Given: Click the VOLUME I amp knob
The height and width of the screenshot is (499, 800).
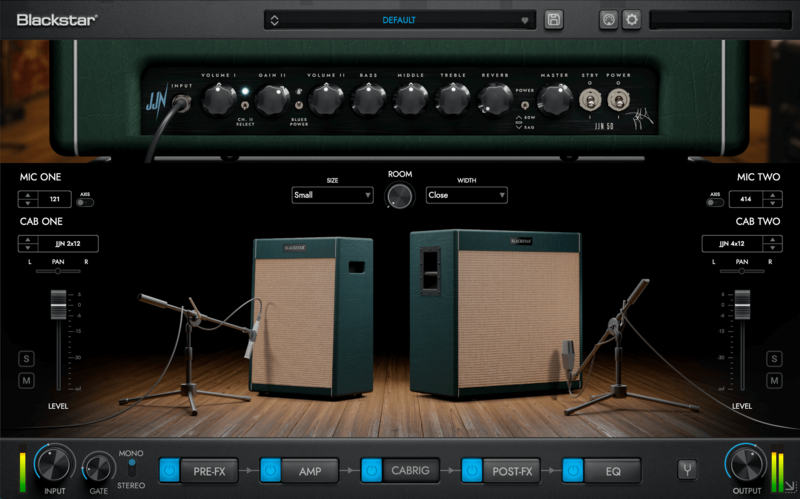Looking at the screenshot, I should [218, 99].
